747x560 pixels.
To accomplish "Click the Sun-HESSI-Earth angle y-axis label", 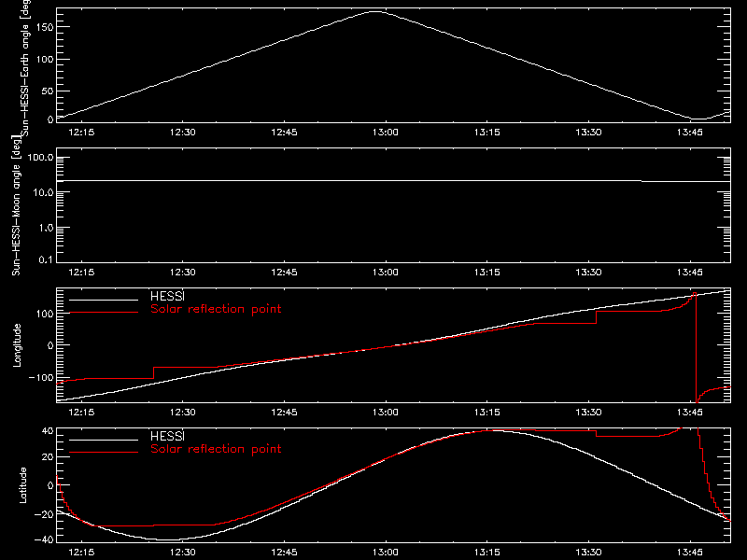I will (26, 66).
